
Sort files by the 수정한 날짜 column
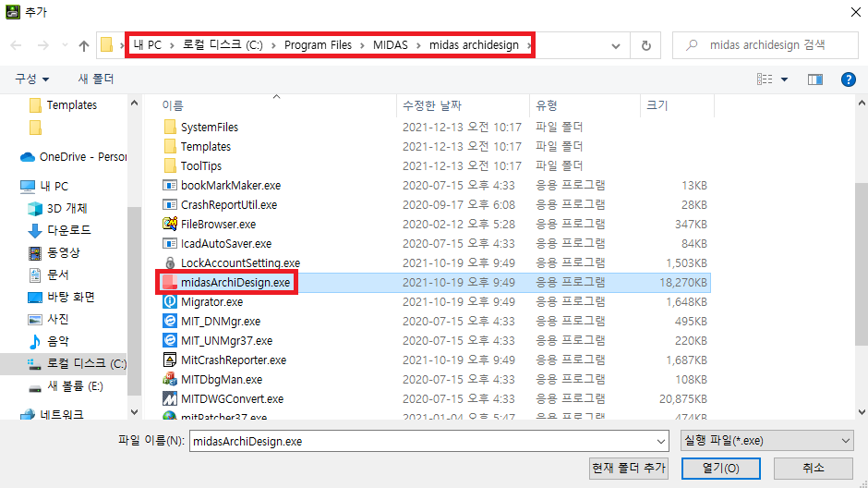tap(432, 105)
